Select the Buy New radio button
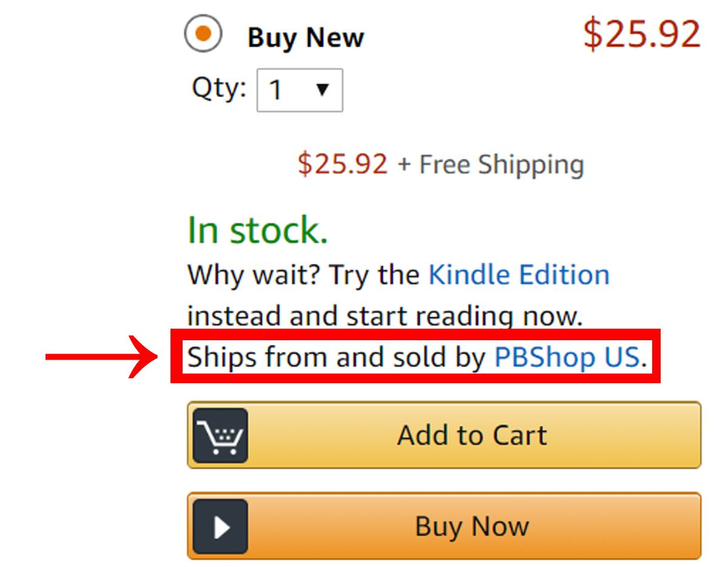 (203, 35)
